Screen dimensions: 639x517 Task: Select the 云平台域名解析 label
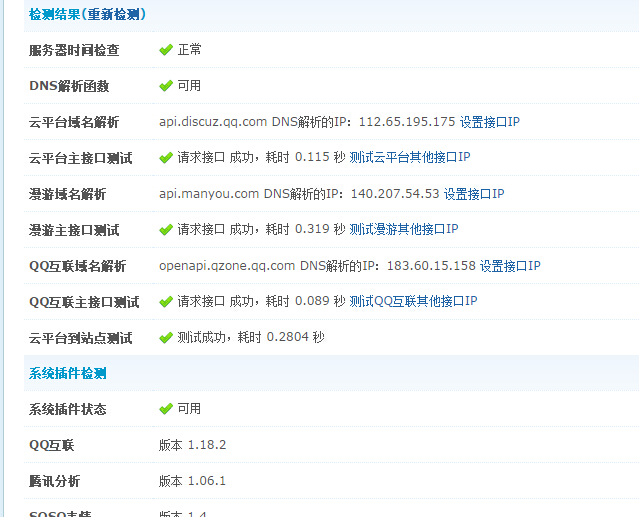pyautogui.click(x=74, y=122)
